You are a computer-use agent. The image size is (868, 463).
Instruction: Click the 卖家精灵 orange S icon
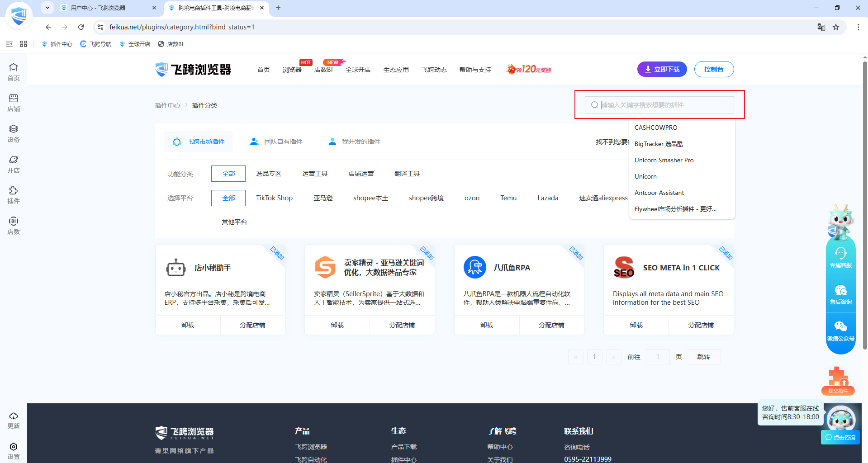325,267
